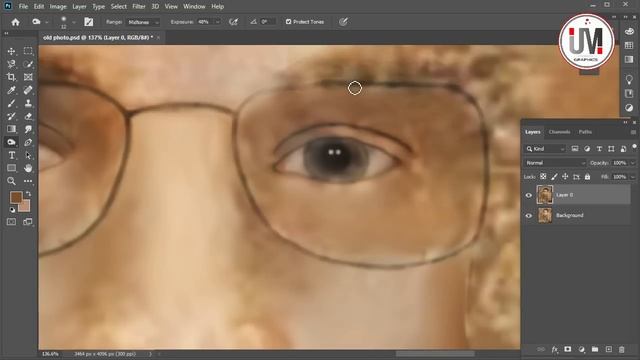Toggle Quick Mask mode
The image size is (640, 360).
[x=11, y=222]
